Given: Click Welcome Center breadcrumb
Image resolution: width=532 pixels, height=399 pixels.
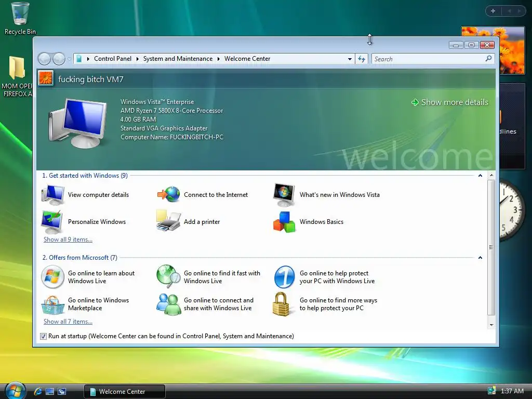Looking at the screenshot, I should pos(247,59).
